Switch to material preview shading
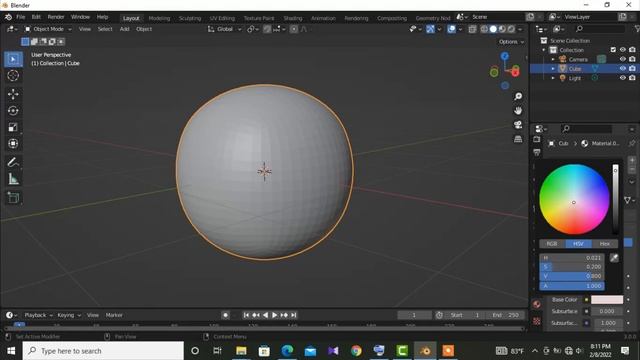This screenshot has height=360, width=640. coord(502,29)
